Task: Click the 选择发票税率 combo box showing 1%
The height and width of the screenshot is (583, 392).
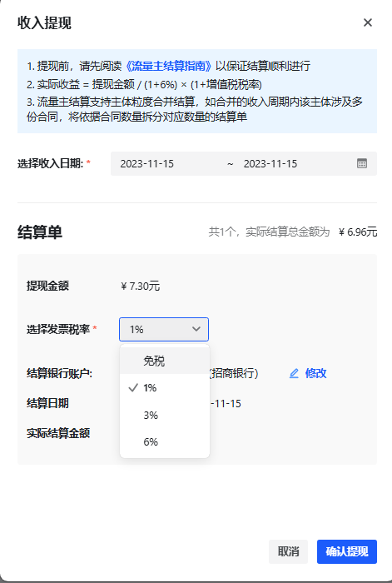Action: click(x=164, y=329)
